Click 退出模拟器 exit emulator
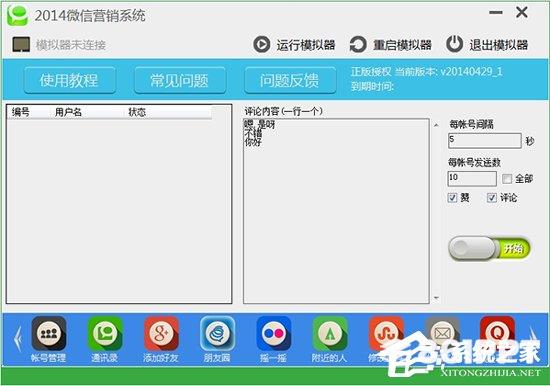Viewport: 550px width, 386px height. click(487, 44)
